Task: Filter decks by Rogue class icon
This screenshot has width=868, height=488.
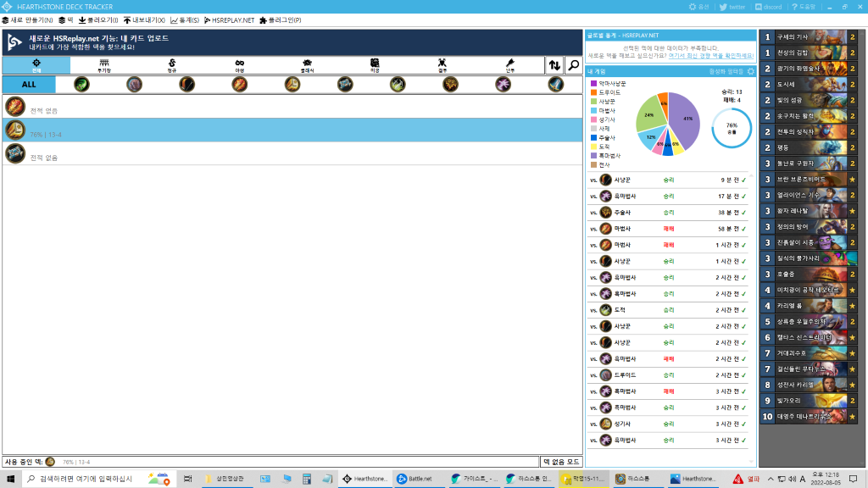Action: click(398, 85)
